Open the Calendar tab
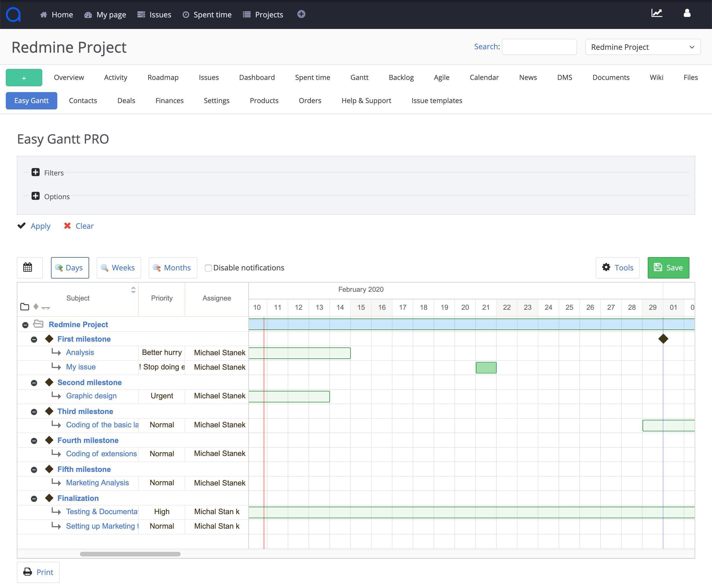 484,77
